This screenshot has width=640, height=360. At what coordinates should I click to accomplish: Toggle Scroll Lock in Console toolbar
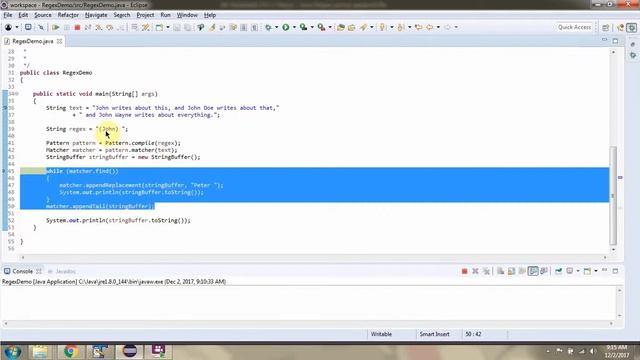point(511,271)
